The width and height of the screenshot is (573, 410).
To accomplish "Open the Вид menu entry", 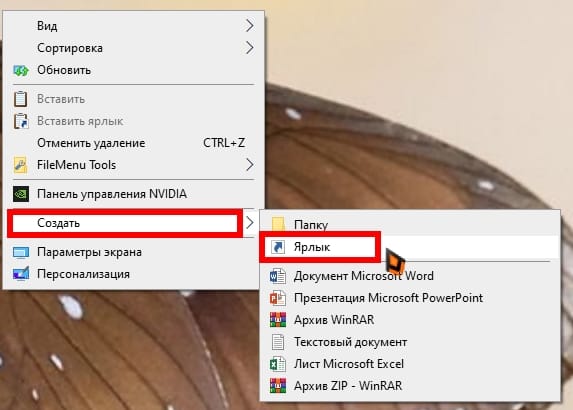I will (x=133, y=26).
